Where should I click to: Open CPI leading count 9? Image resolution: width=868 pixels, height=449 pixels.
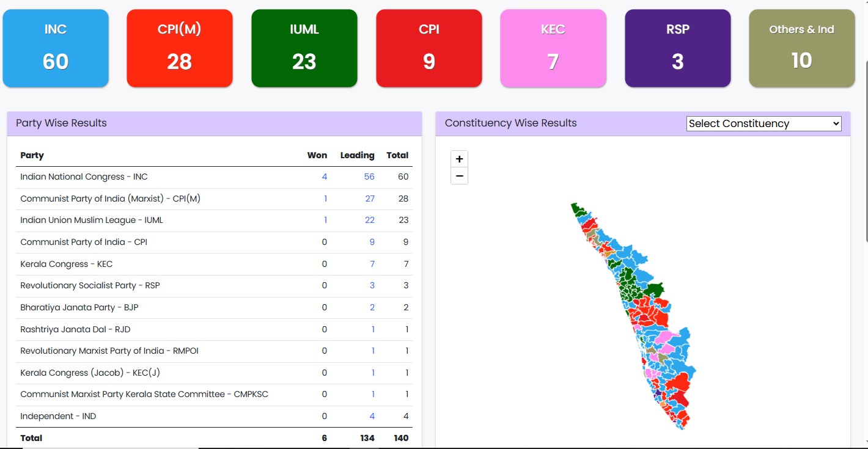click(x=372, y=242)
